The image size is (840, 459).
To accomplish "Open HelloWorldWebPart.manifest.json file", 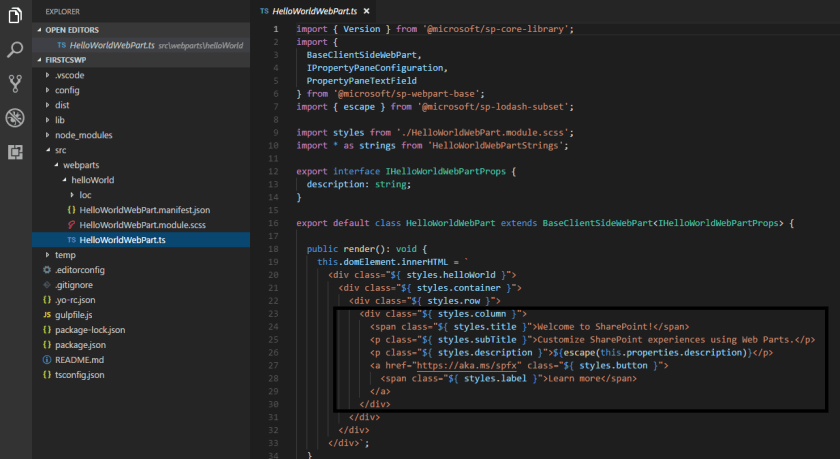I will click(x=144, y=210).
